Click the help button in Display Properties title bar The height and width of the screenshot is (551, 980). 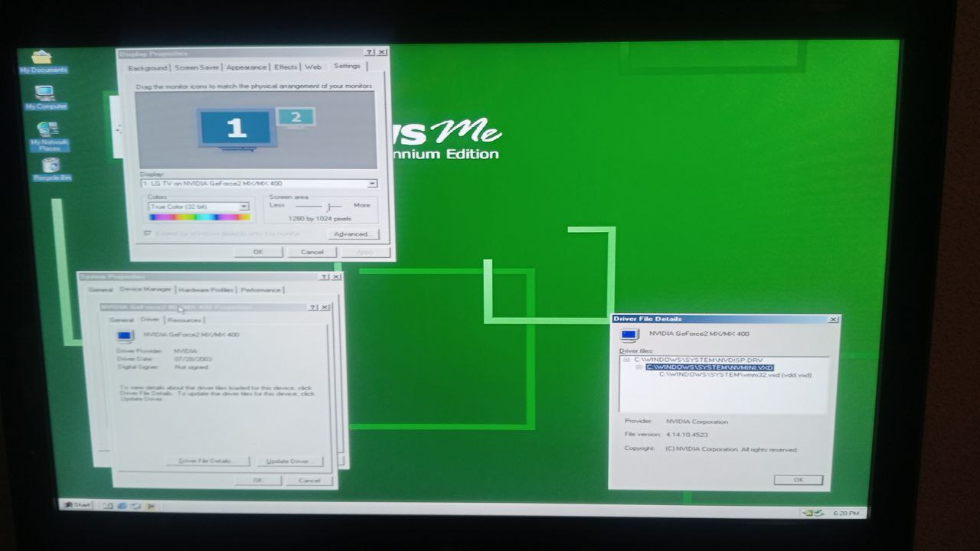point(370,52)
